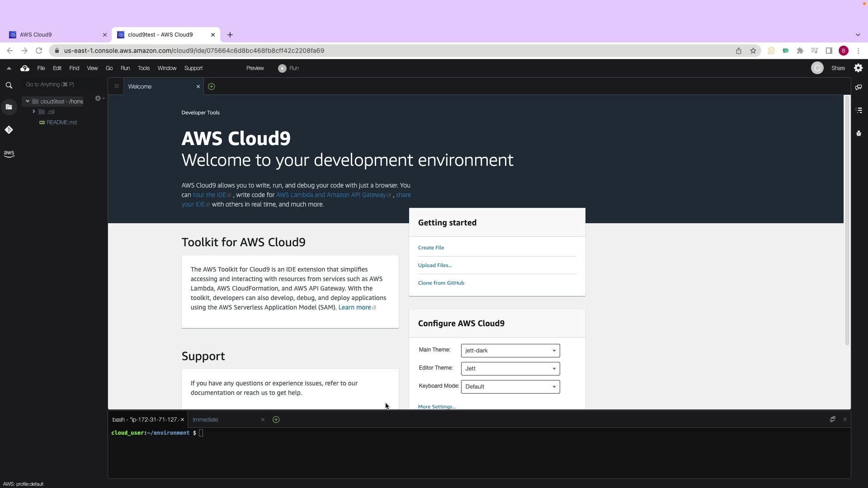Open the Source Control sidebar icon
This screenshot has width=868, height=488.
coord(9,130)
